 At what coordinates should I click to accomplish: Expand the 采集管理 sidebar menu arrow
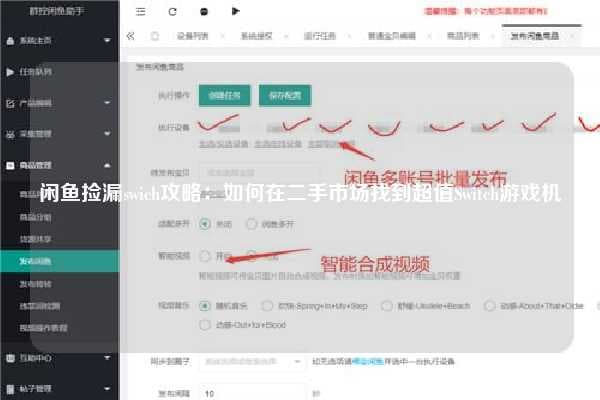108,134
